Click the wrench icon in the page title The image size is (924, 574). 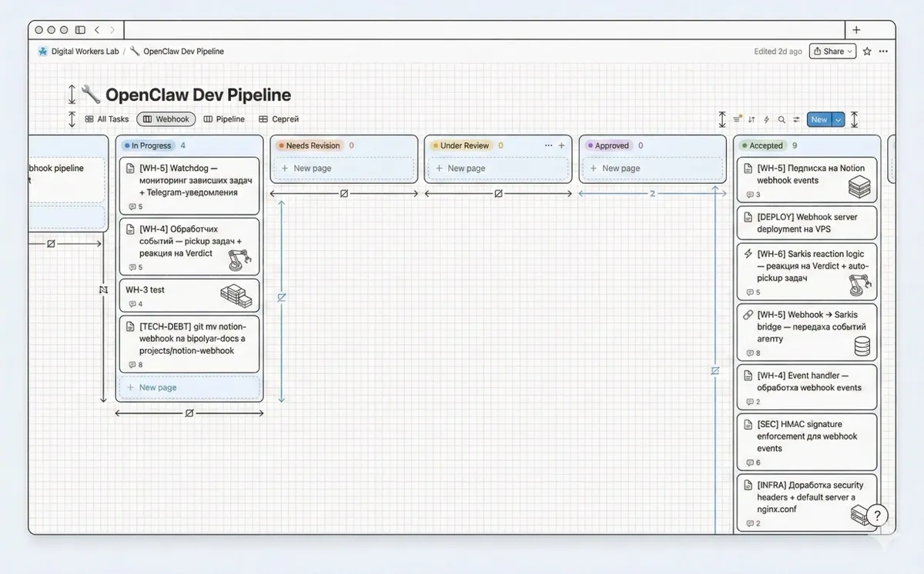click(x=90, y=94)
